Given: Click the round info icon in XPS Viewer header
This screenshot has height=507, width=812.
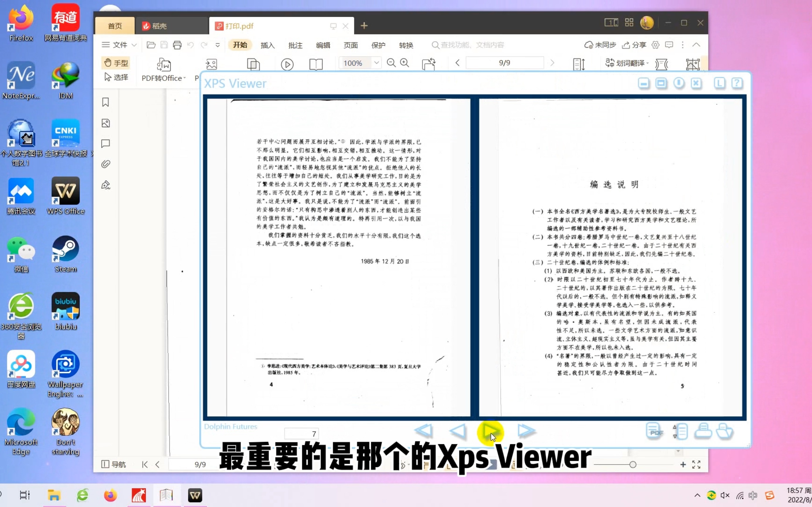Looking at the screenshot, I should (679, 83).
